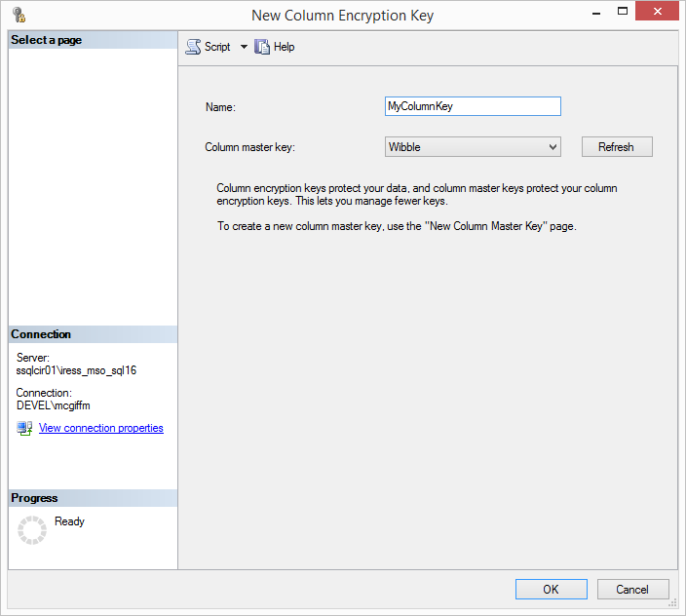The width and height of the screenshot is (686, 616).
Task: Click the Script scroll icon in the toolbar
Action: pos(193,47)
